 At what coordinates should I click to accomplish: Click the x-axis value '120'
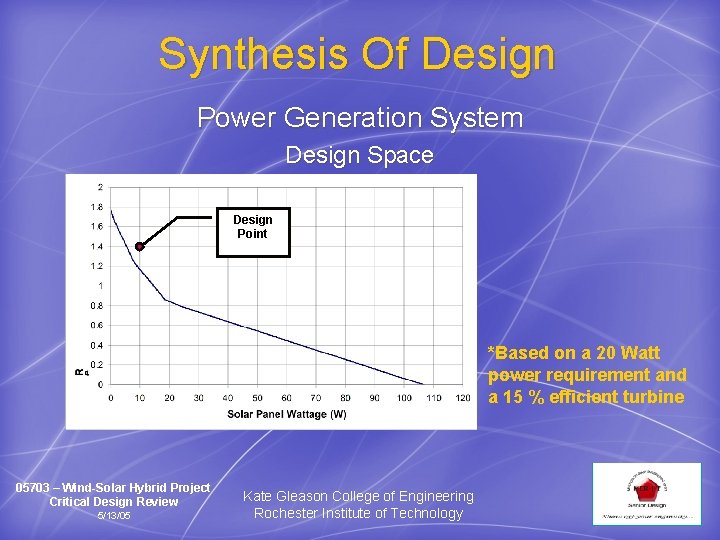tap(463, 398)
